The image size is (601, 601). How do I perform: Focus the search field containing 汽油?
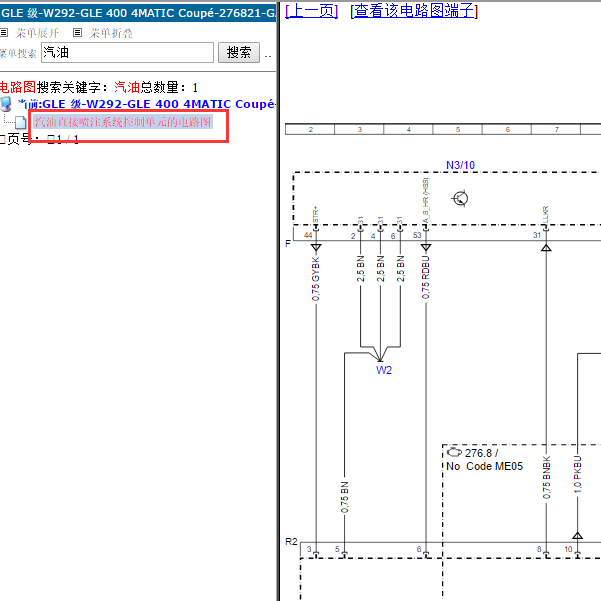(x=127, y=53)
